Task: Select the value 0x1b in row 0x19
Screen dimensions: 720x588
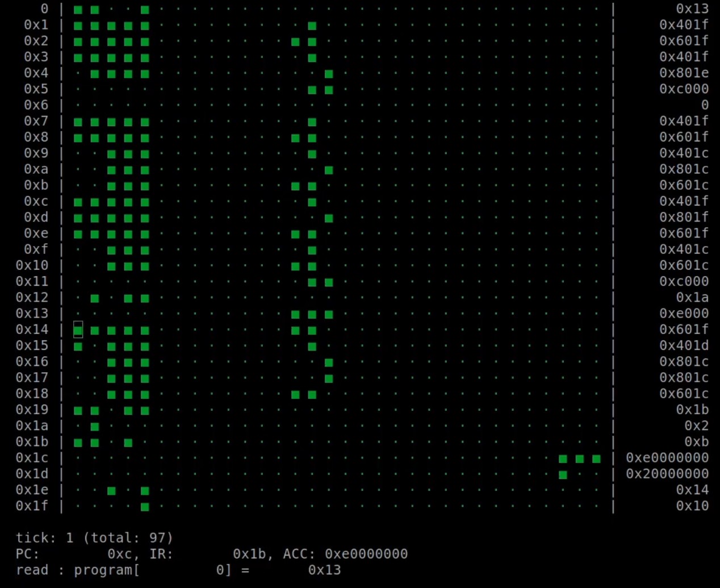Action: click(x=692, y=410)
